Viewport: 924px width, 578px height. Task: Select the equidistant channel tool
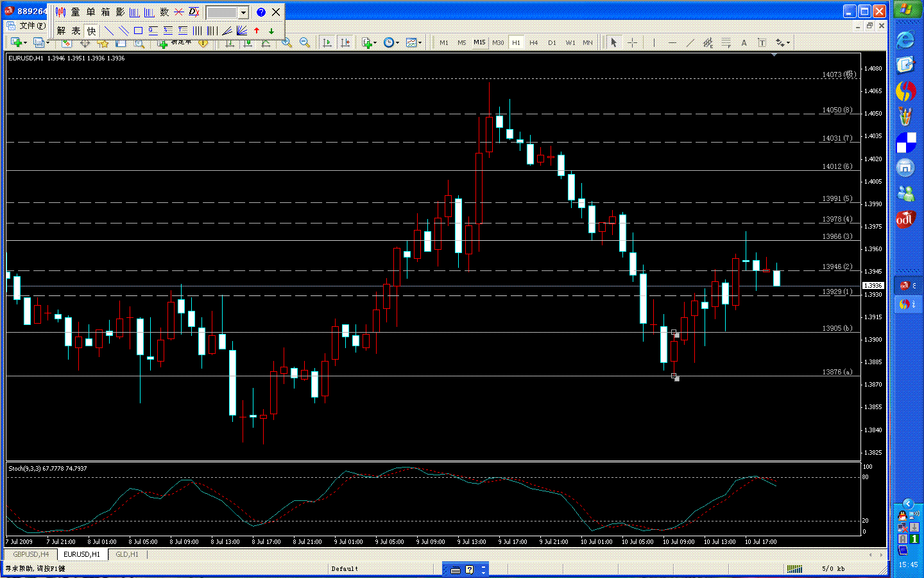pyautogui.click(x=708, y=42)
